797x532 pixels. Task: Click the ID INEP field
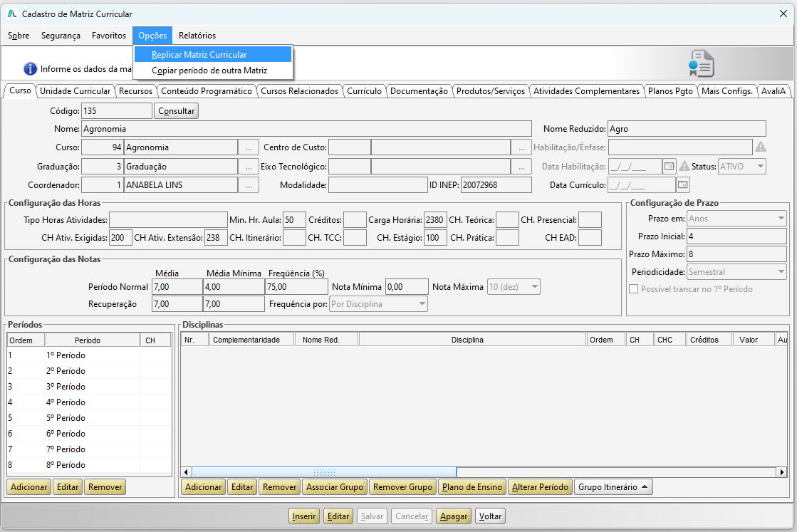(496, 185)
